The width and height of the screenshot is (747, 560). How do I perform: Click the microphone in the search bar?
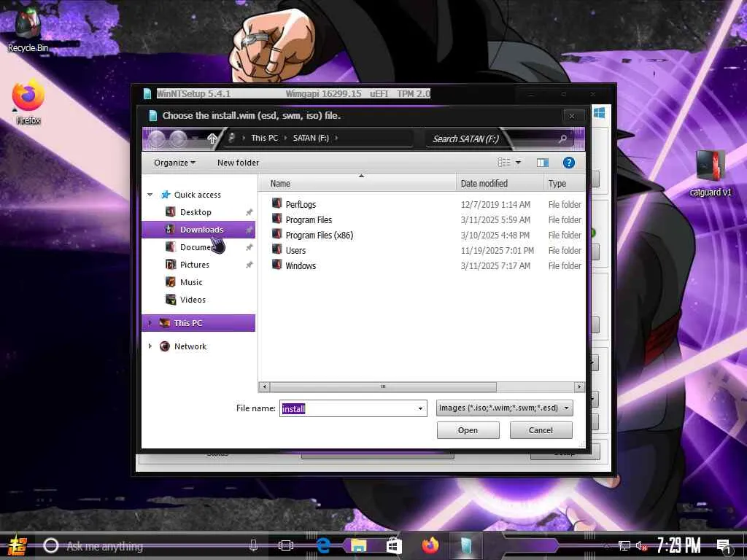[x=253, y=545]
